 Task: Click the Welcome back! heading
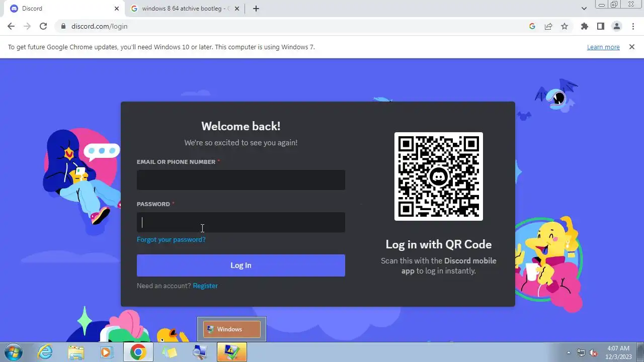click(x=240, y=126)
